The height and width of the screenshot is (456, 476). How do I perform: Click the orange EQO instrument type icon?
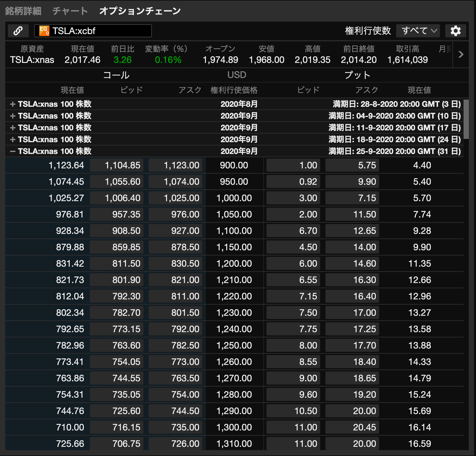tap(44, 31)
